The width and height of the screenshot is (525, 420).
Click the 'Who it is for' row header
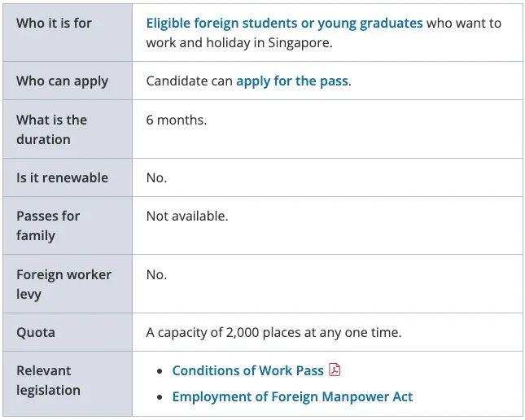click(54, 23)
